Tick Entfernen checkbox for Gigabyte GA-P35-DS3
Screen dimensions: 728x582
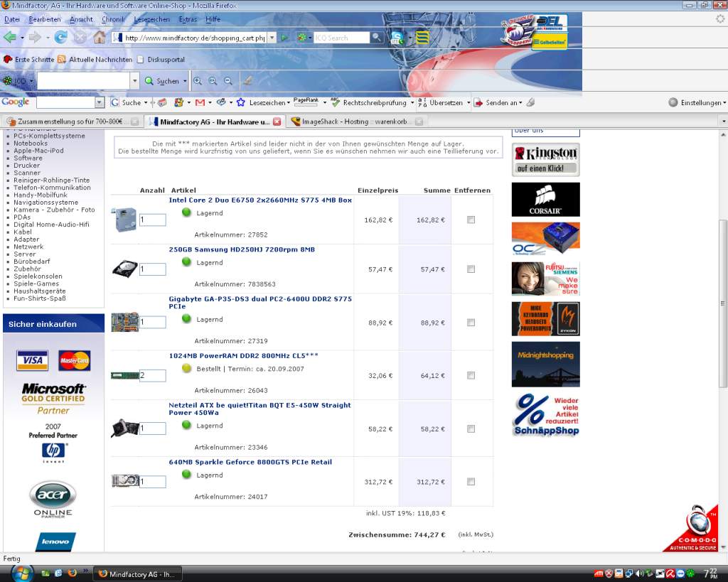coord(471,323)
